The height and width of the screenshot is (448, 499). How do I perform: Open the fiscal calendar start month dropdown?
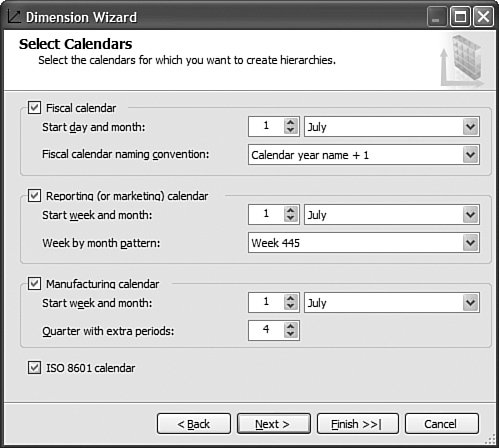[392, 127]
